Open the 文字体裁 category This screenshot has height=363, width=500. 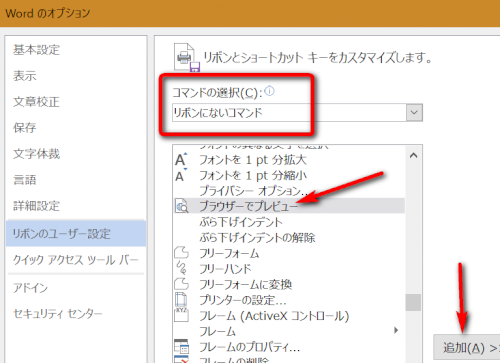[x=36, y=154]
